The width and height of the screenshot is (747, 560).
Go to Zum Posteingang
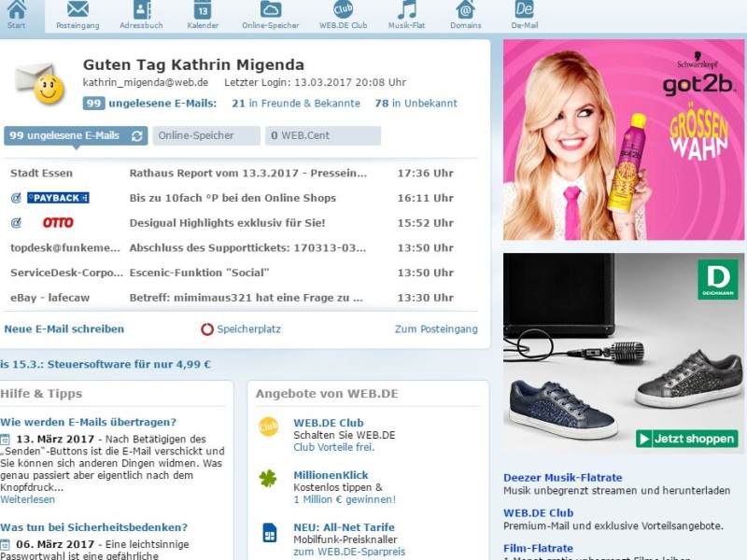(436, 329)
